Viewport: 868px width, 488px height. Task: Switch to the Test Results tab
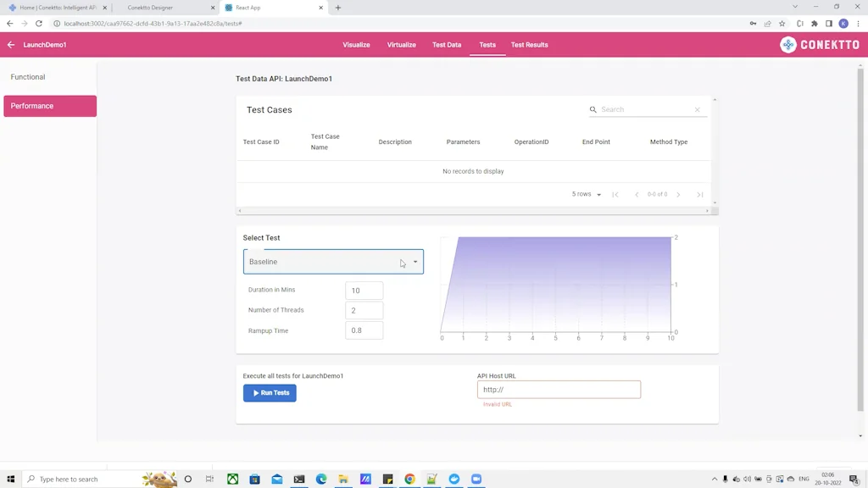[x=529, y=45]
